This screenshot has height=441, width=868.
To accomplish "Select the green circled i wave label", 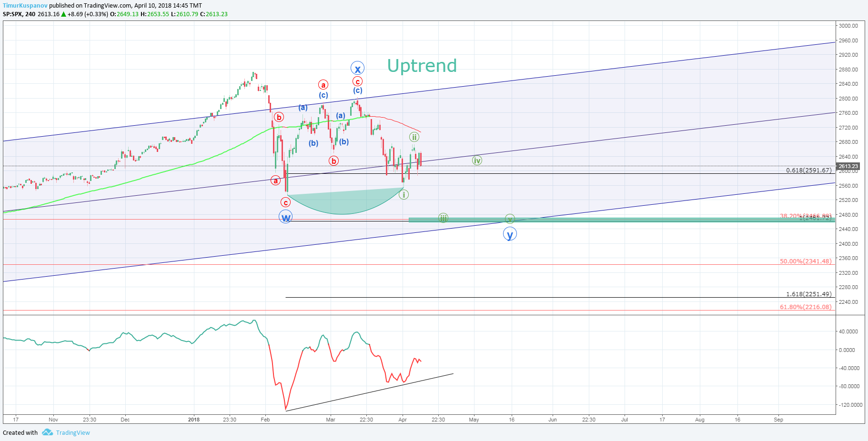I will click(404, 194).
